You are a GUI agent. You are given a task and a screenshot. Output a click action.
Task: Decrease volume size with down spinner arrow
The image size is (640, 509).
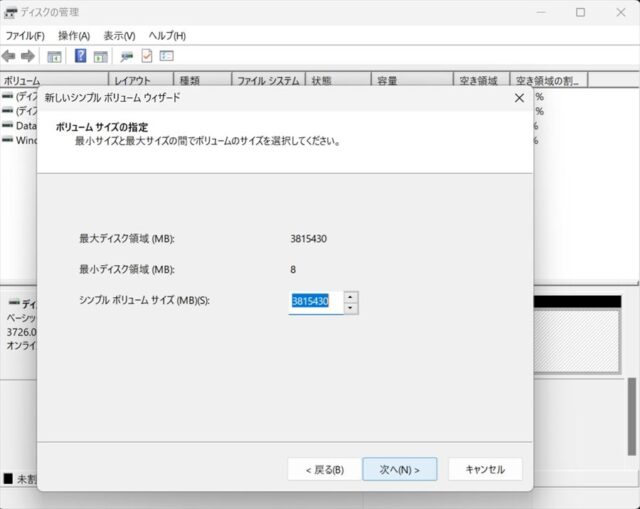coord(350,308)
